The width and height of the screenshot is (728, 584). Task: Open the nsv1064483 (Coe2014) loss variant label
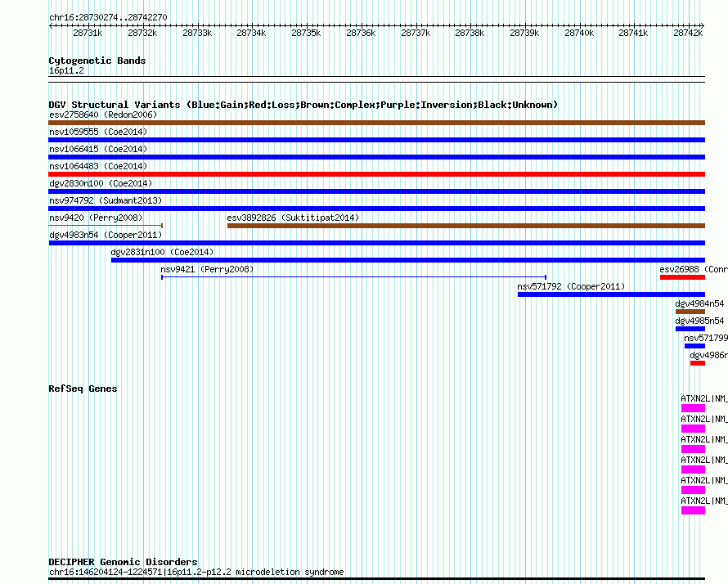coord(98,166)
